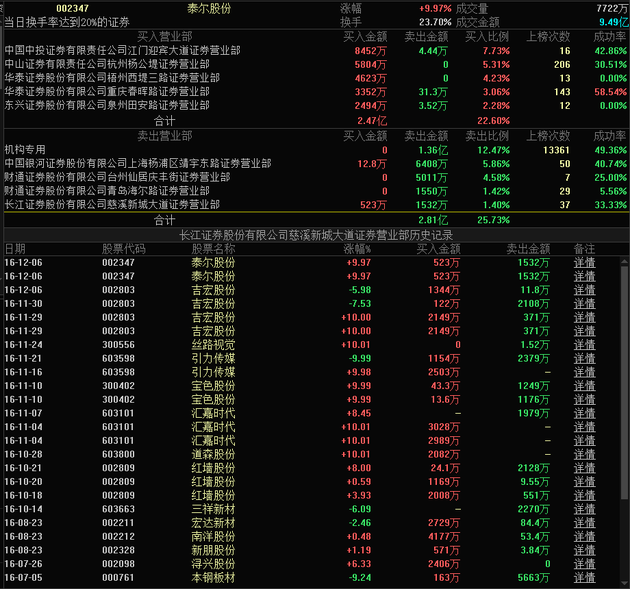Click the 备注 column header
This screenshot has height=589, width=630.
pyautogui.click(x=584, y=248)
